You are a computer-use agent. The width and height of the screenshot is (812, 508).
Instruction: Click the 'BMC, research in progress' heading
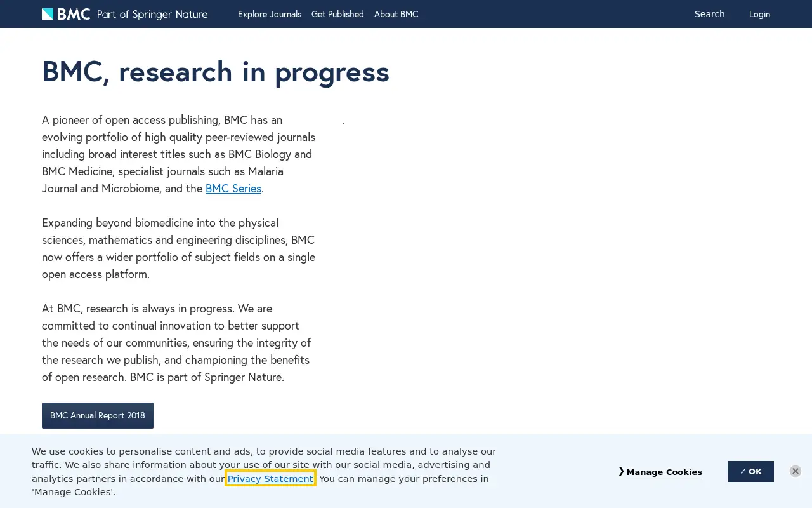[216, 72]
